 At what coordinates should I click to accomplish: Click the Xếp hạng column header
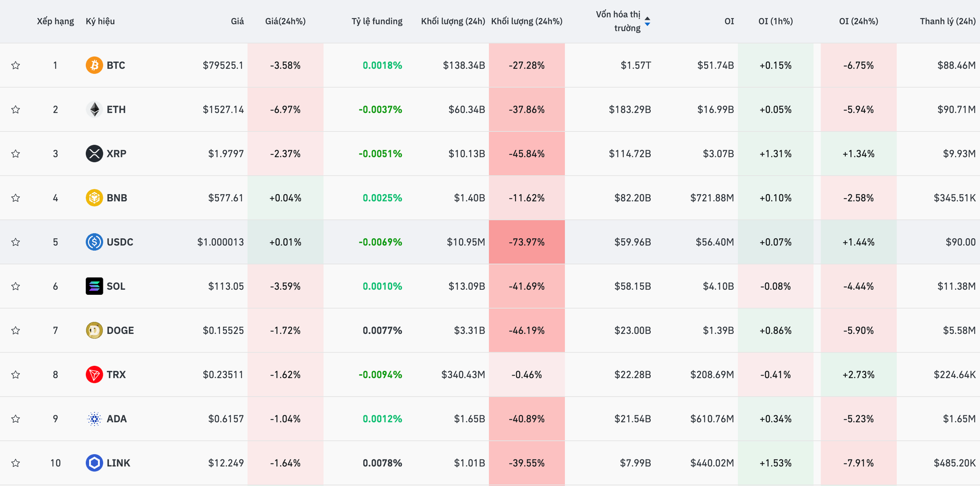click(55, 21)
